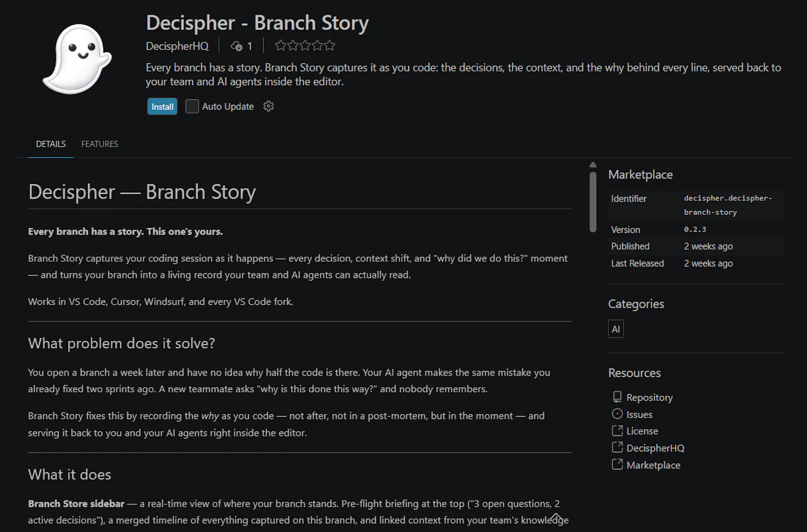The image size is (807, 532).
Task: Open the License resource link
Action: pos(642,431)
